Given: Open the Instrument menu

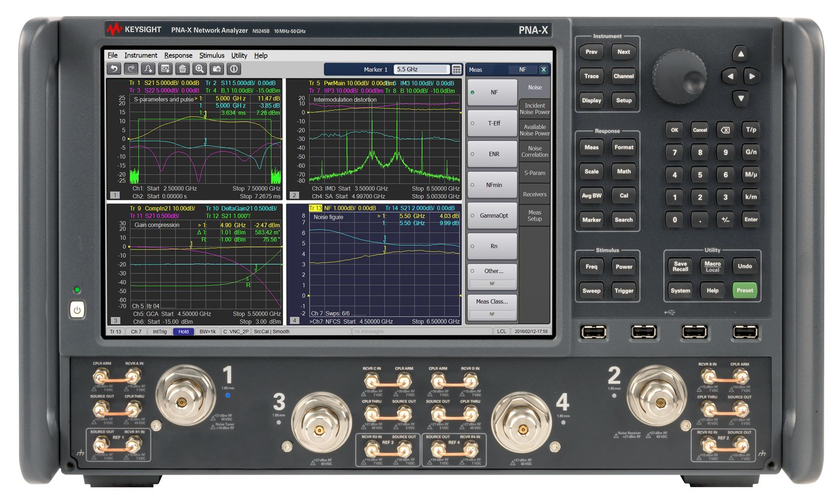Looking at the screenshot, I should click(x=140, y=55).
